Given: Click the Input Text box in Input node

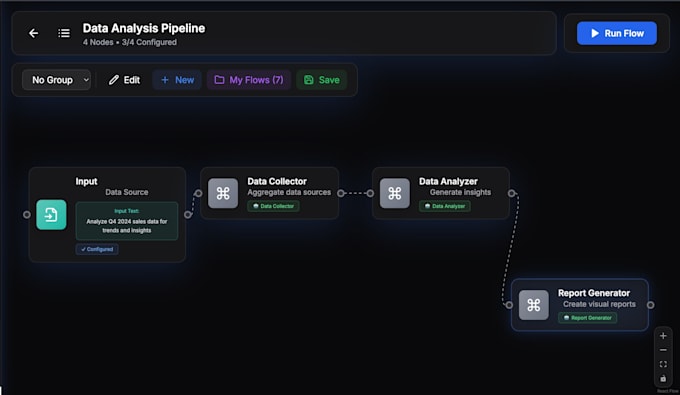Looking at the screenshot, I should (127, 221).
